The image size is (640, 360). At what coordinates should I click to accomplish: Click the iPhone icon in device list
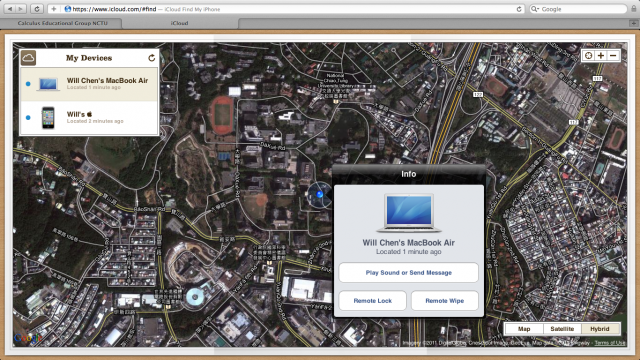click(48, 118)
